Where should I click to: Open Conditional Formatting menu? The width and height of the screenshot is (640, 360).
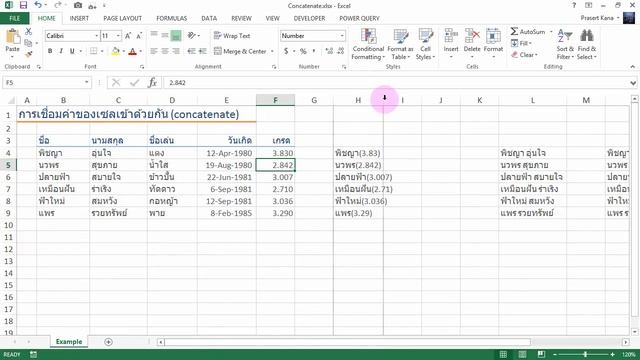(x=368, y=44)
